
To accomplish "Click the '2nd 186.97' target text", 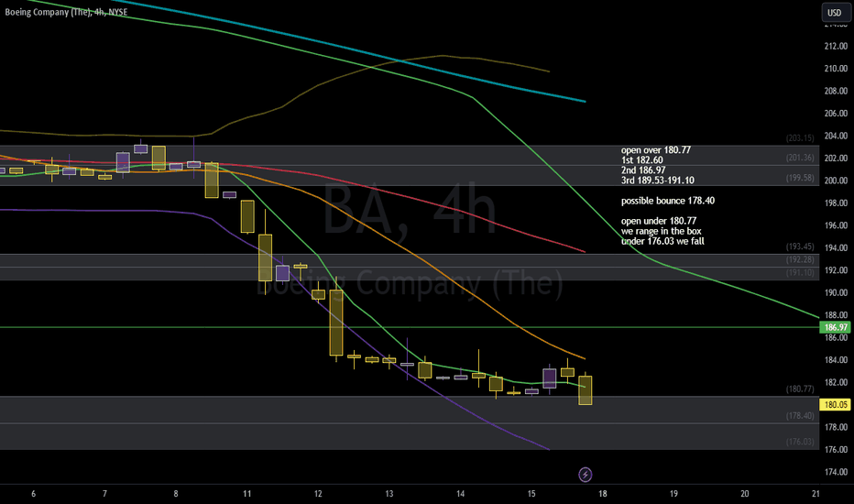I will [x=643, y=170].
